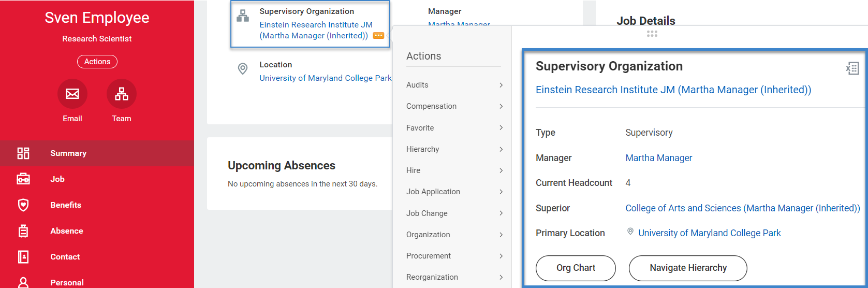This screenshot has width=868, height=288.
Task: Open the Organization menu item
Action: (454, 235)
